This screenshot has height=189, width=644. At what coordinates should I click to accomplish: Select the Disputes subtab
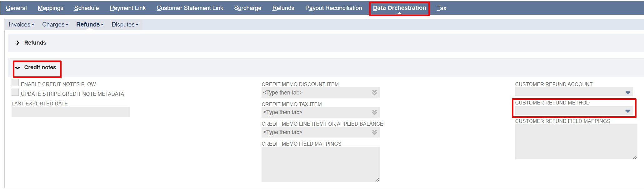(123, 24)
